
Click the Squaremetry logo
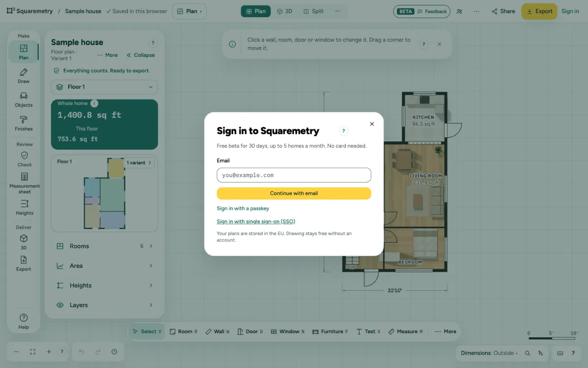pyautogui.click(x=30, y=11)
